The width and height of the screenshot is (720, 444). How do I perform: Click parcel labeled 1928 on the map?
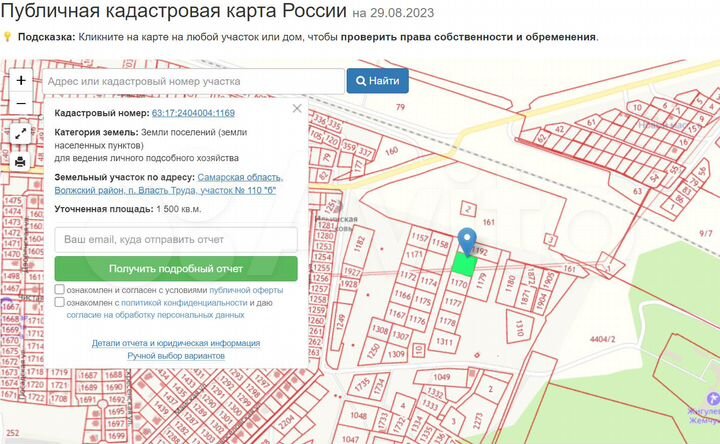(x=349, y=284)
